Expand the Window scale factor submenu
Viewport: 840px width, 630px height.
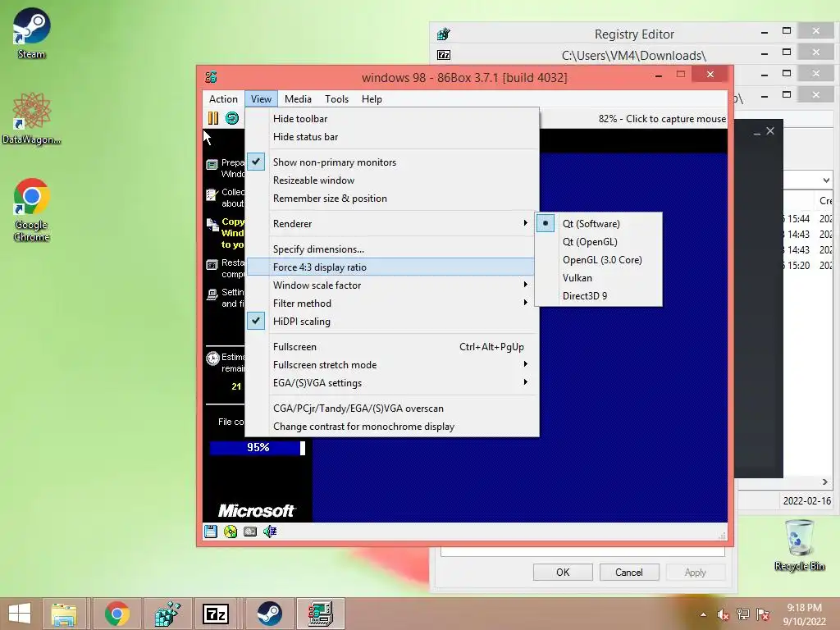click(x=392, y=285)
